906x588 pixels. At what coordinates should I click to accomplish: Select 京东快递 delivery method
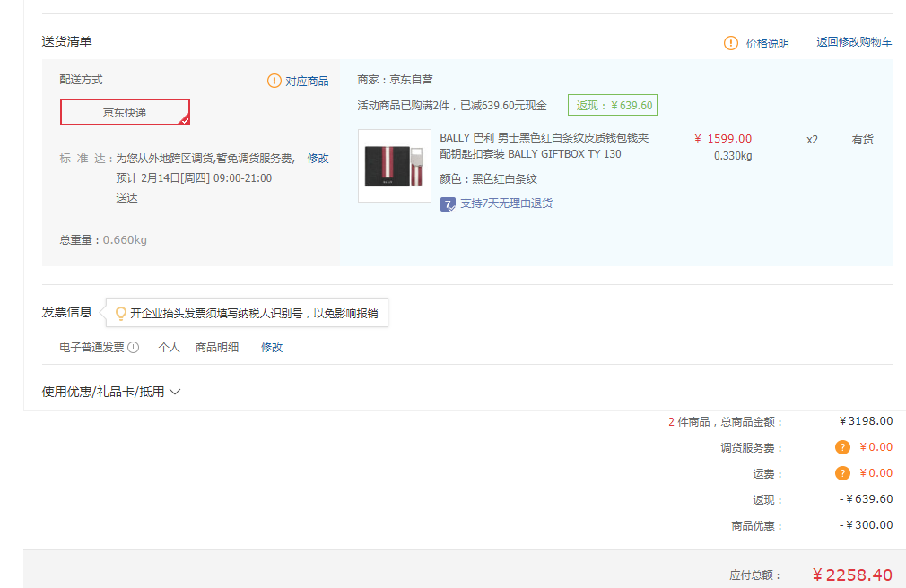125,112
